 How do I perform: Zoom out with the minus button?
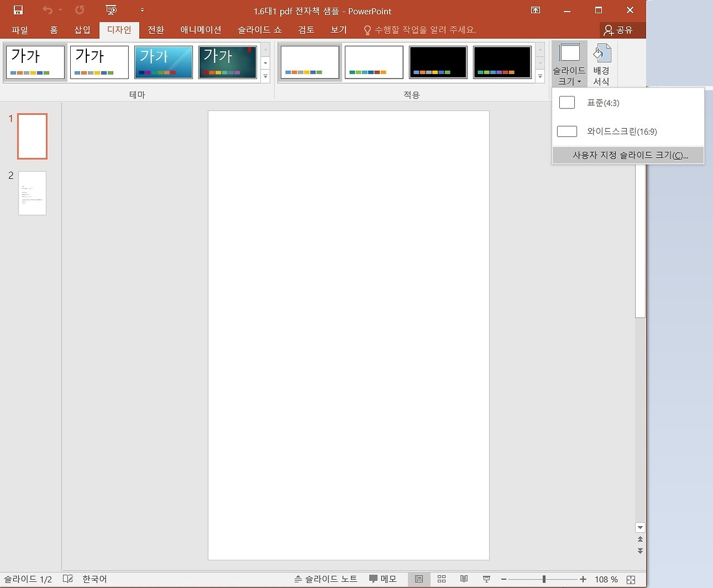504,579
